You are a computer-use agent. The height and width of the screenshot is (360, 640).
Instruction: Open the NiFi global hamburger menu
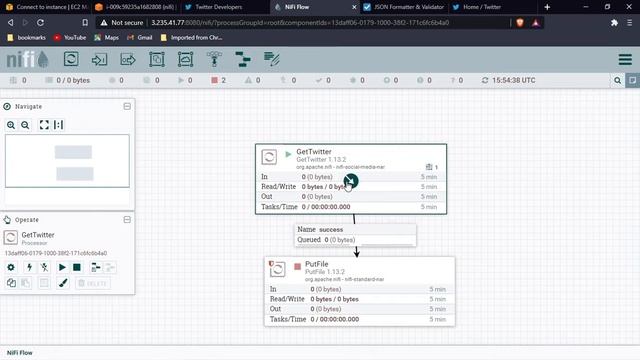tap(625, 60)
